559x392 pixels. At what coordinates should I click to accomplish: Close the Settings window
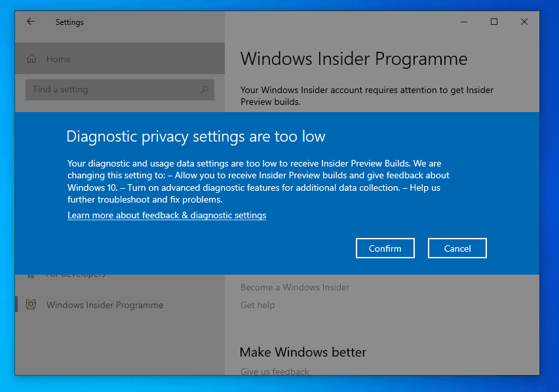(524, 22)
